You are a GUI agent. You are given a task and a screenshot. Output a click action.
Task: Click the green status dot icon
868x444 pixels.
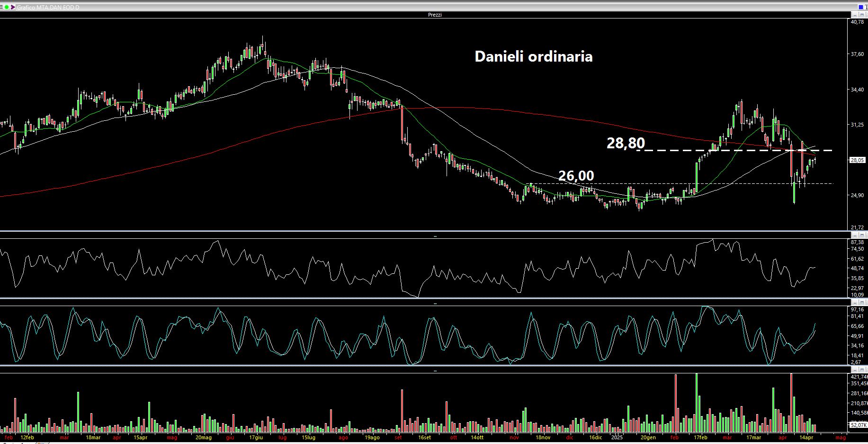click(x=7, y=7)
